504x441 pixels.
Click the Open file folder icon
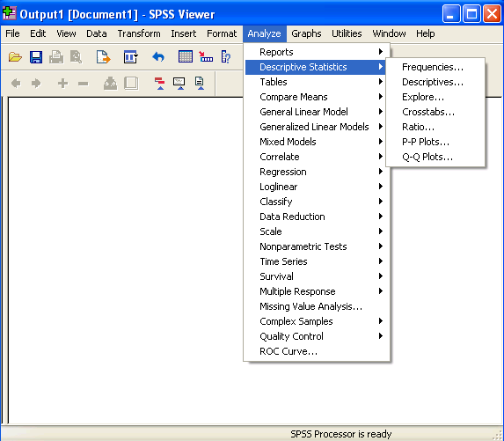point(15,57)
